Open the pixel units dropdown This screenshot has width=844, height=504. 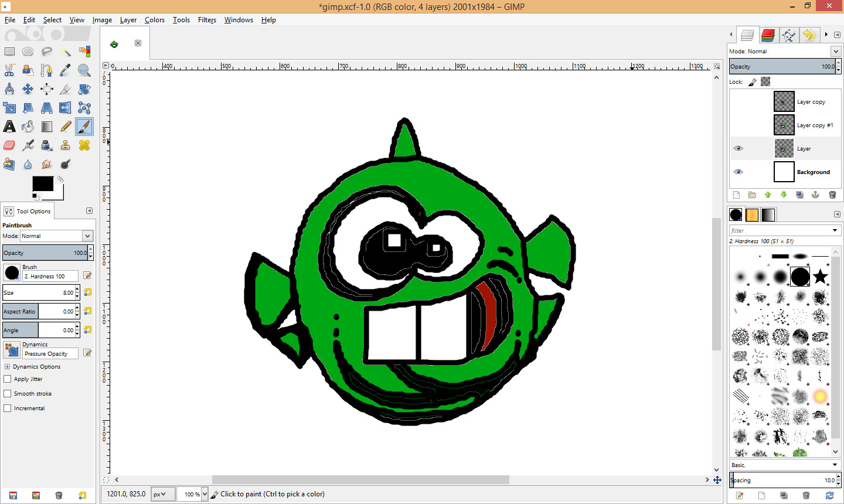click(x=162, y=493)
